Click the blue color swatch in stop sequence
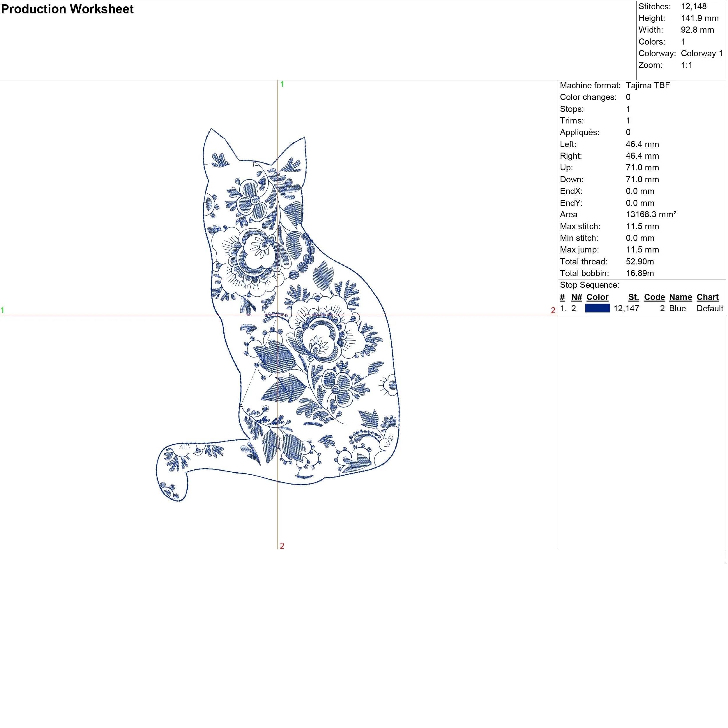 click(x=597, y=308)
